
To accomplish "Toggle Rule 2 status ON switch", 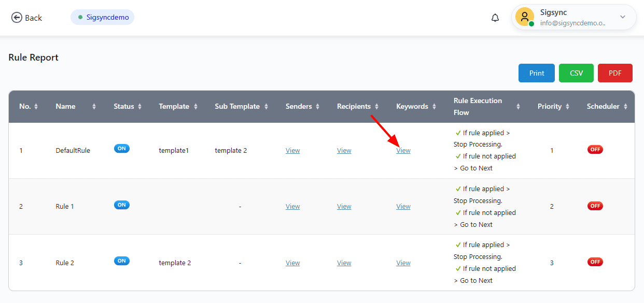I will point(122,261).
